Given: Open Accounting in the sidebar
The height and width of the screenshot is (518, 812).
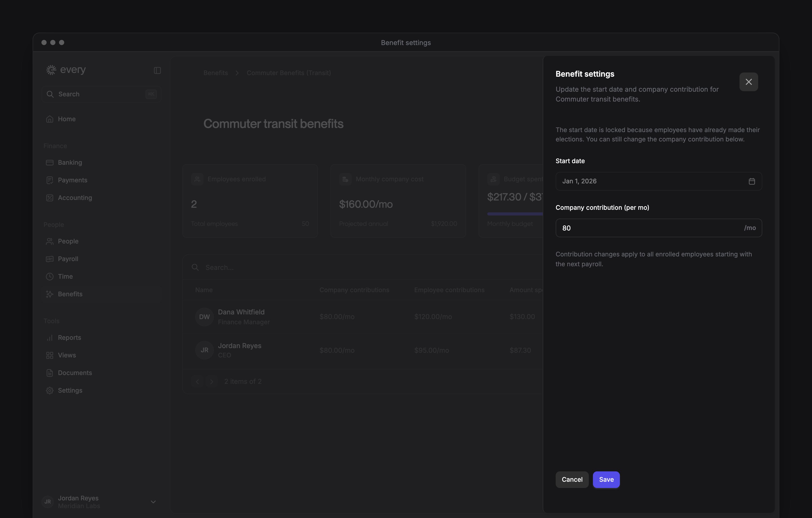Looking at the screenshot, I should (101, 198).
